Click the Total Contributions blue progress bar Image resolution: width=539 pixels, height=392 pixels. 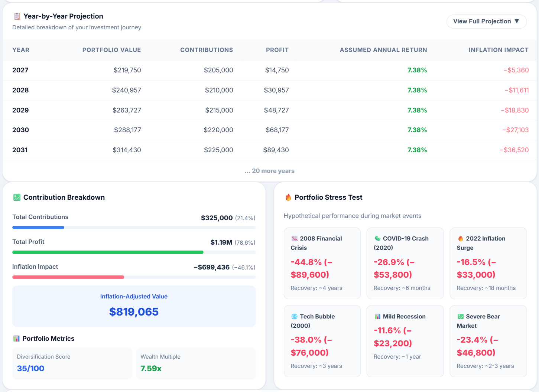point(38,228)
